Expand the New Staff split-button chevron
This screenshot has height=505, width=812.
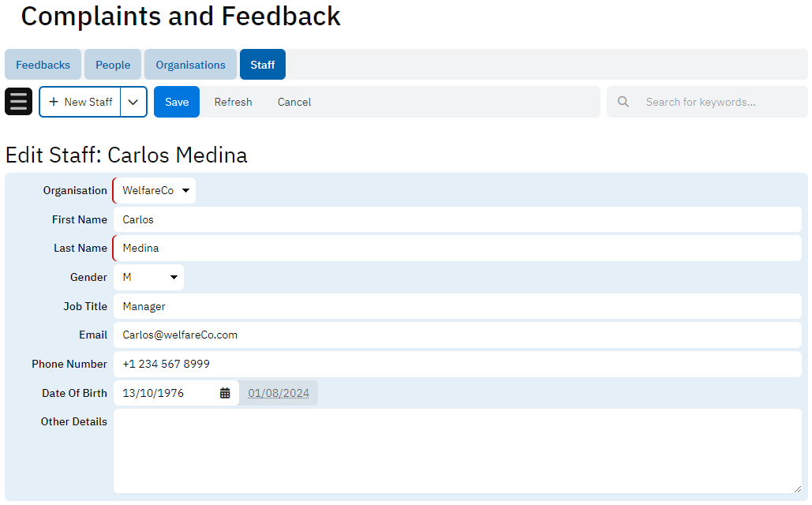(x=133, y=102)
